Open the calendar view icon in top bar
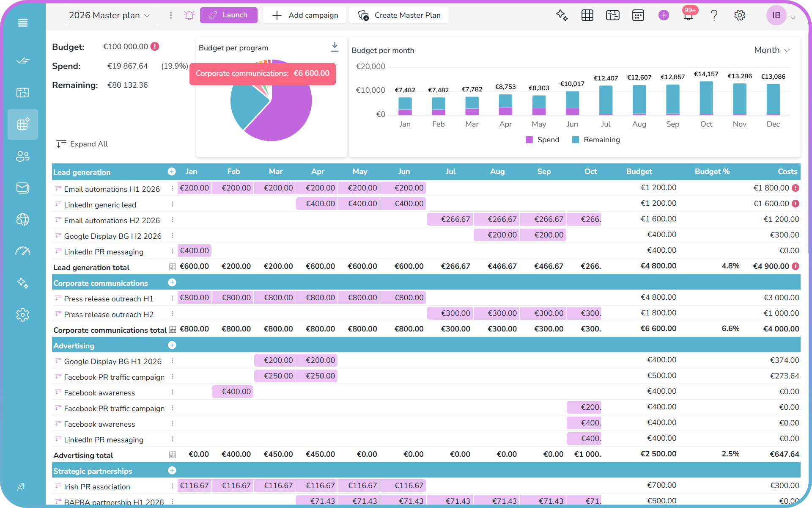The width and height of the screenshot is (812, 508). coord(638,15)
